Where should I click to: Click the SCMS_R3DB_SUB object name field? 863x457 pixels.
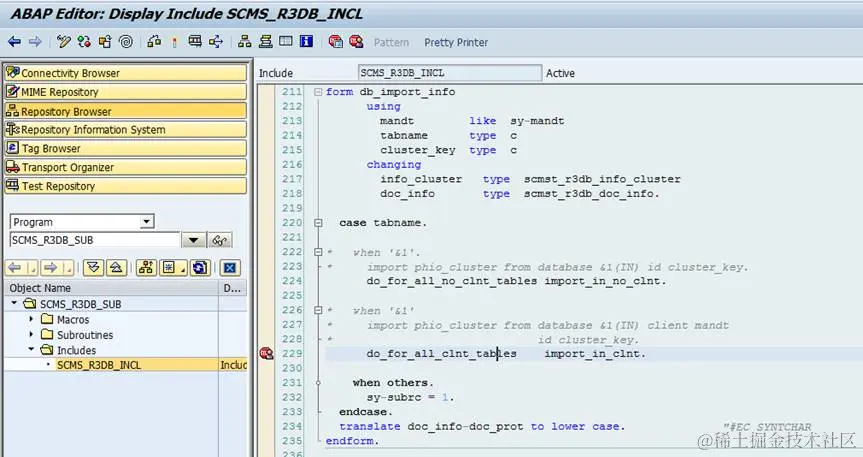pos(95,240)
